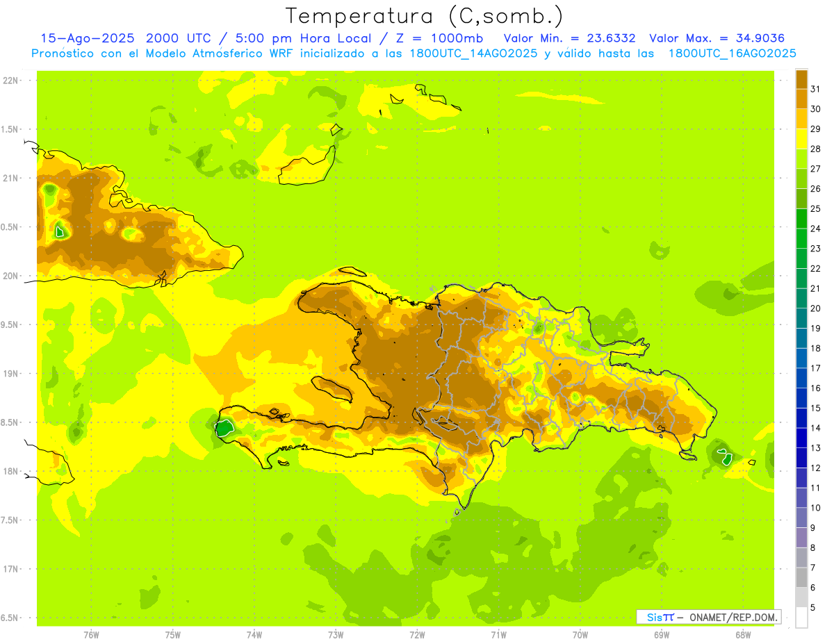Screen dimensions: 834x644
Task: Click the "24" color scale label
Action: pyautogui.click(x=816, y=229)
